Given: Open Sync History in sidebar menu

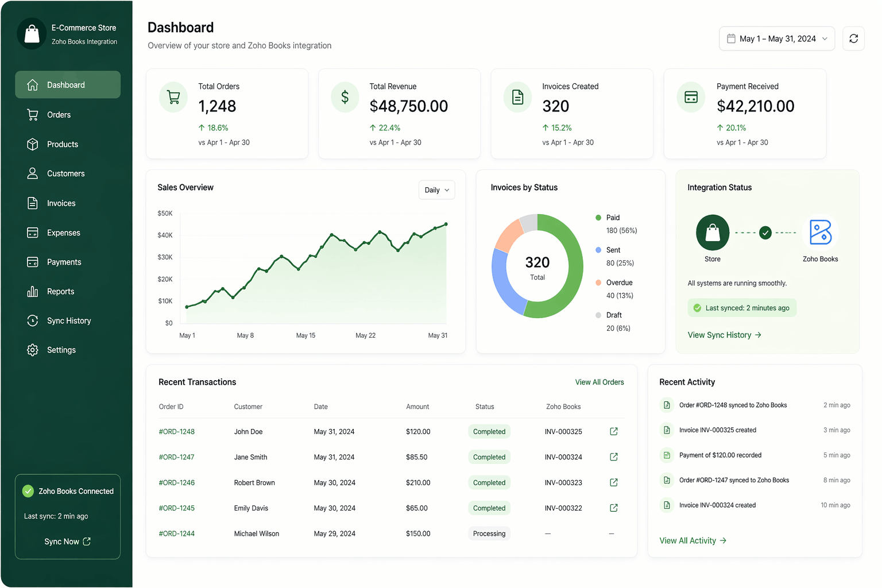Looking at the screenshot, I should tap(68, 321).
